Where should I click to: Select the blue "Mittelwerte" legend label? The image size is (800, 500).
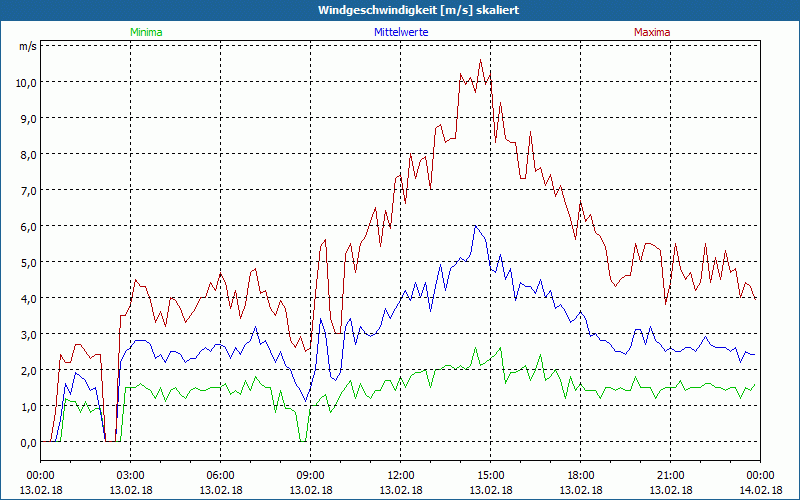[401, 32]
